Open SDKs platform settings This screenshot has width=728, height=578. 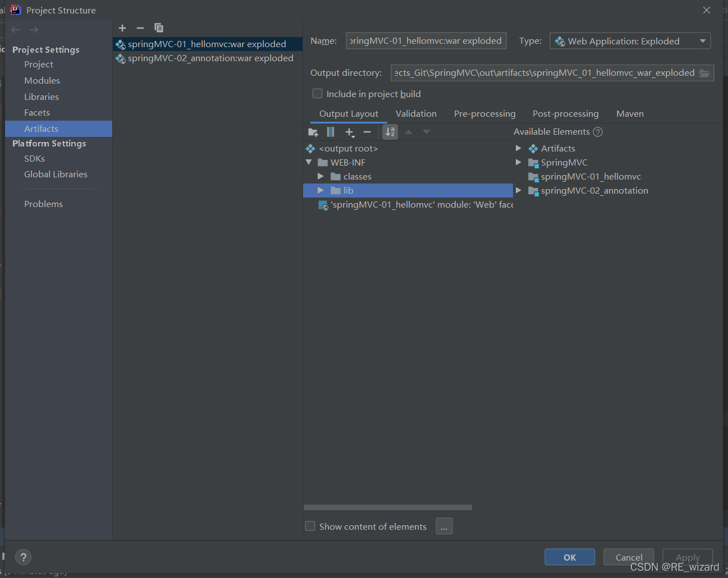tap(34, 159)
